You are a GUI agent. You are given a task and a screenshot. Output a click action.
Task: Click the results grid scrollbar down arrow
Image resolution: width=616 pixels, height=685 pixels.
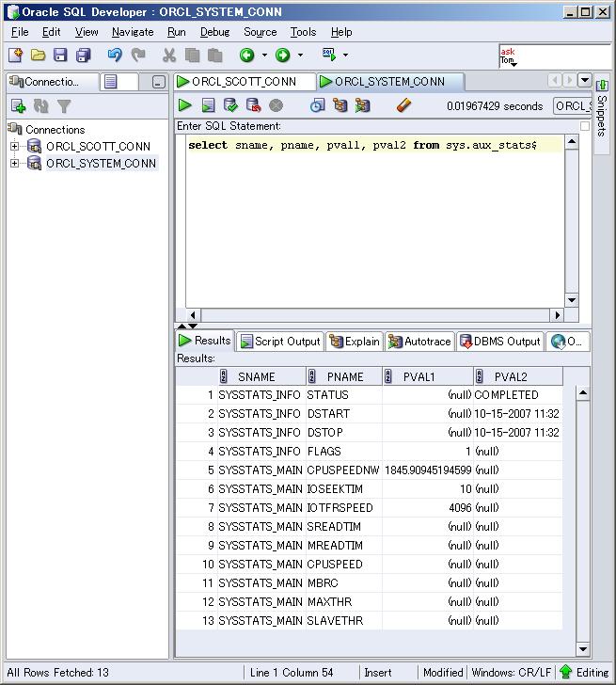tap(583, 648)
